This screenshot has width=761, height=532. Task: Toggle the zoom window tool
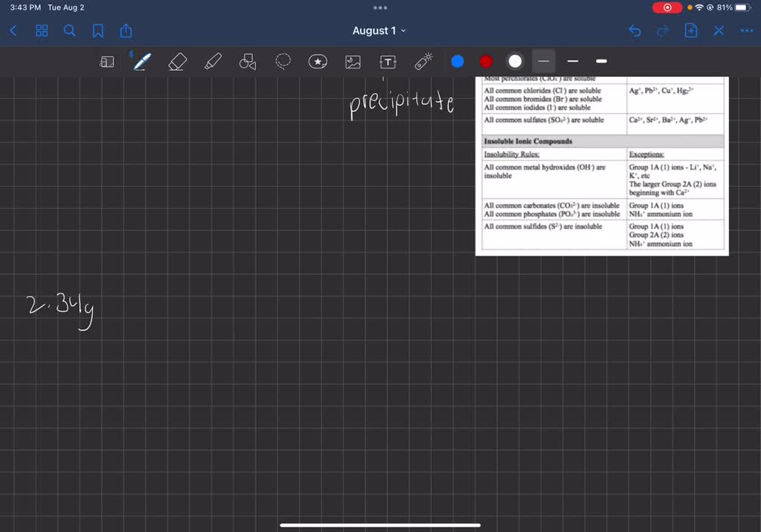pyautogui.click(x=107, y=62)
